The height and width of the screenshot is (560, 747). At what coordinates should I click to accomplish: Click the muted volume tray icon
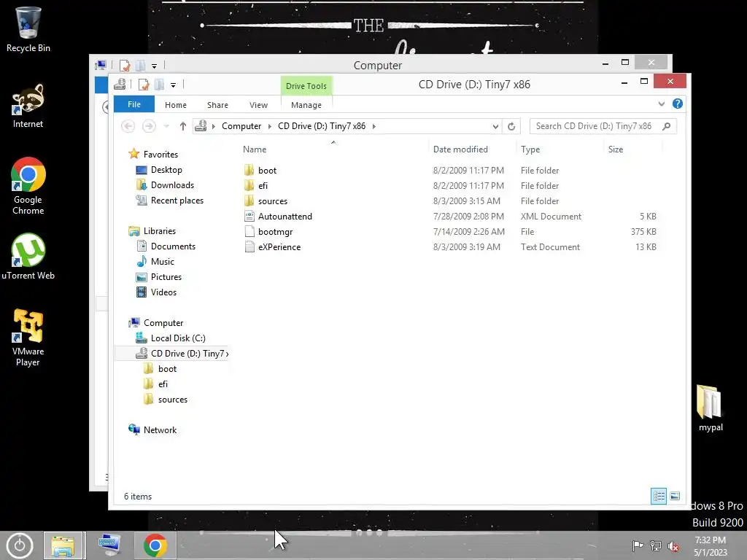[x=673, y=546]
